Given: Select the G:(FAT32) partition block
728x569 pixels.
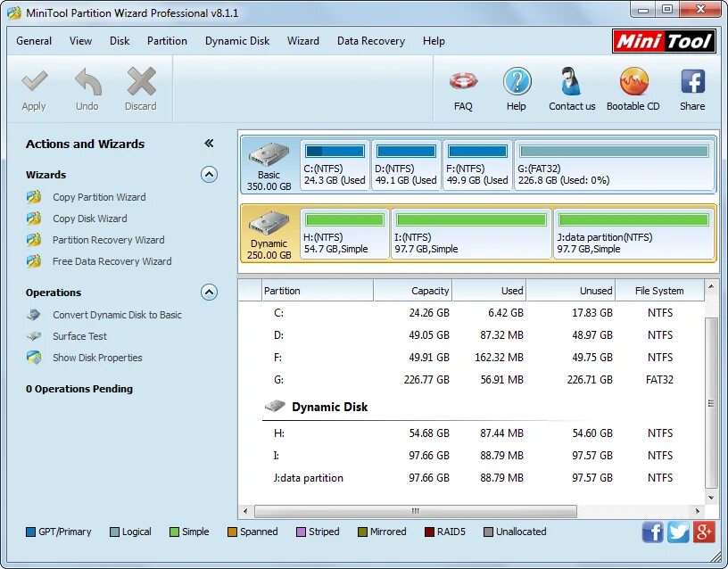Looking at the screenshot, I should pyautogui.click(x=614, y=165).
